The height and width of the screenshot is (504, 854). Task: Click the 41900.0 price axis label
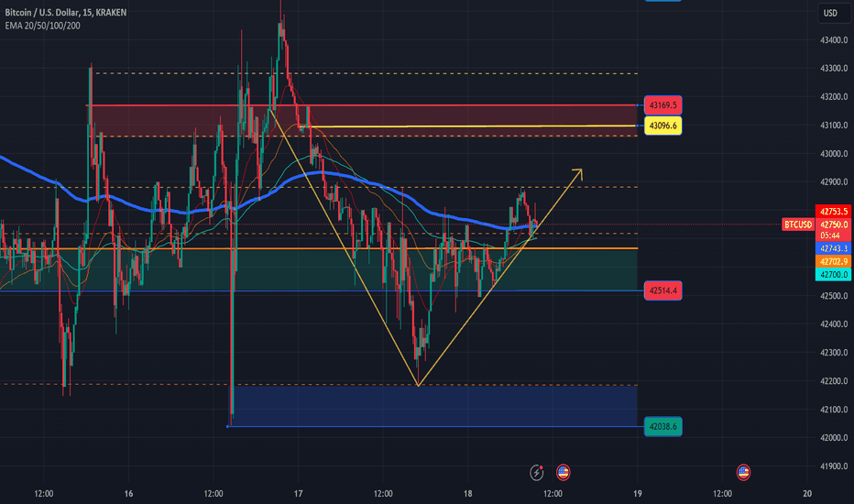pyautogui.click(x=834, y=466)
